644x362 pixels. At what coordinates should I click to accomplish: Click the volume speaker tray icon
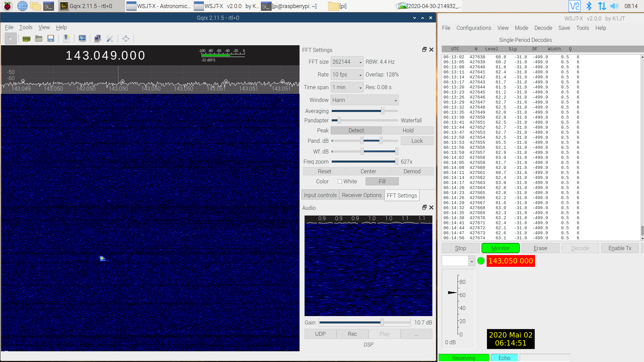click(x=614, y=6)
